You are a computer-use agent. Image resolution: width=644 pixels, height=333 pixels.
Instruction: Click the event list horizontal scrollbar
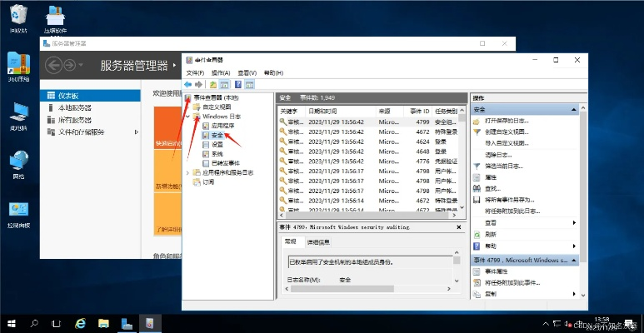point(368,215)
